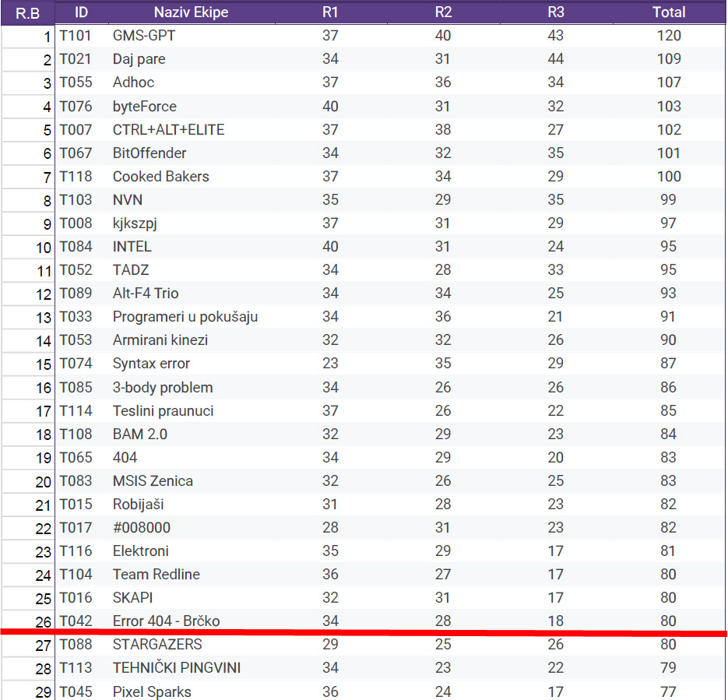Screen dimensions: 728x700
Task: Select the 'R.B' header cell
Action: tap(27, 13)
